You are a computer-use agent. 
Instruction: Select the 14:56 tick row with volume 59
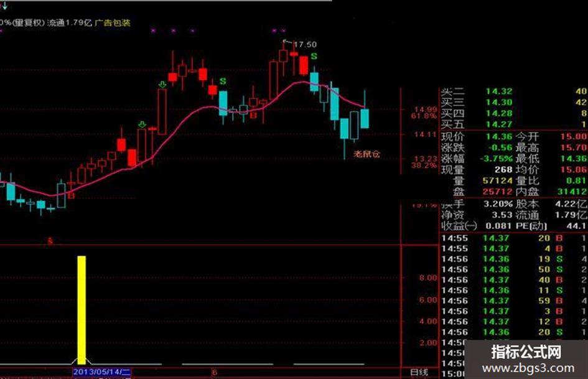pos(515,301)
